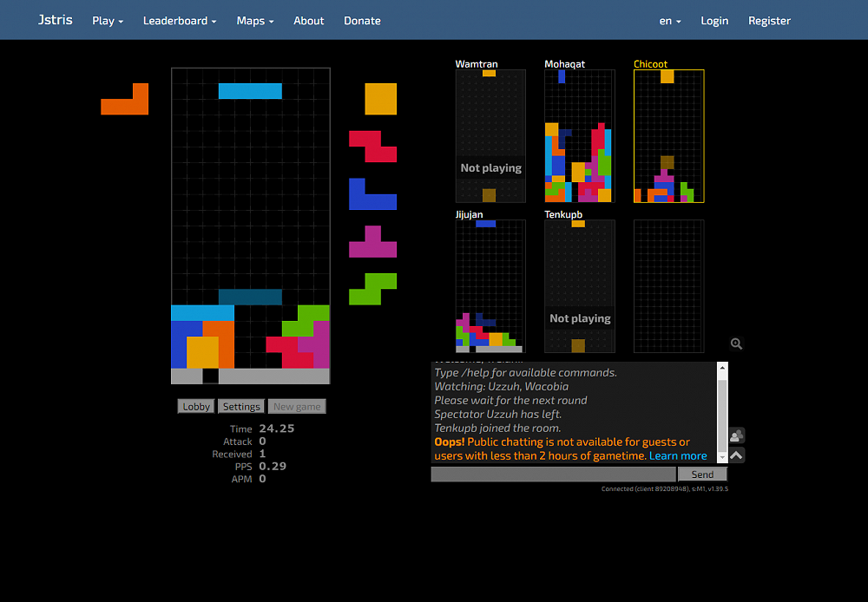Open the players list icon next to chat
Viewport: 868px width, 602px height.
[x=736, y=435]
